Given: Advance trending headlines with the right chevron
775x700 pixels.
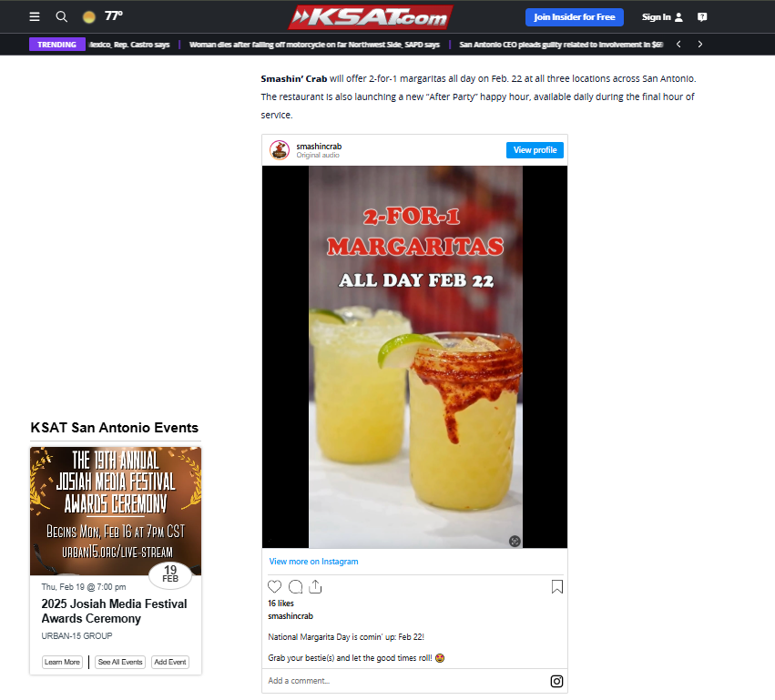Looking at the screenshot, I should 699,43.
